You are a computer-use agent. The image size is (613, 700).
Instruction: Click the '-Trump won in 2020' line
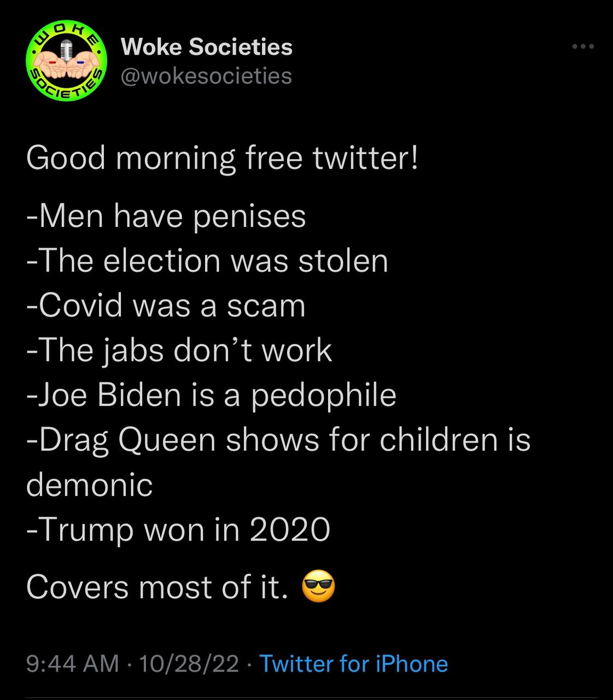click(178, 529)
